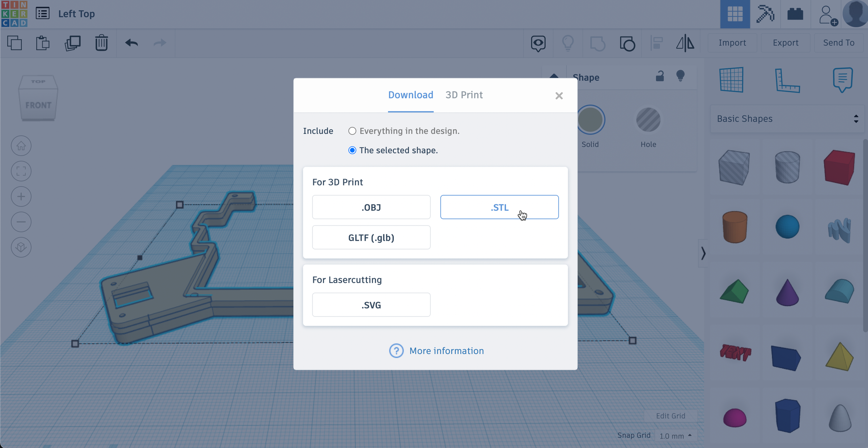Click the red box shape thumbnail
This screenshot has height=448, width=868.
click(x=839, y=167)
